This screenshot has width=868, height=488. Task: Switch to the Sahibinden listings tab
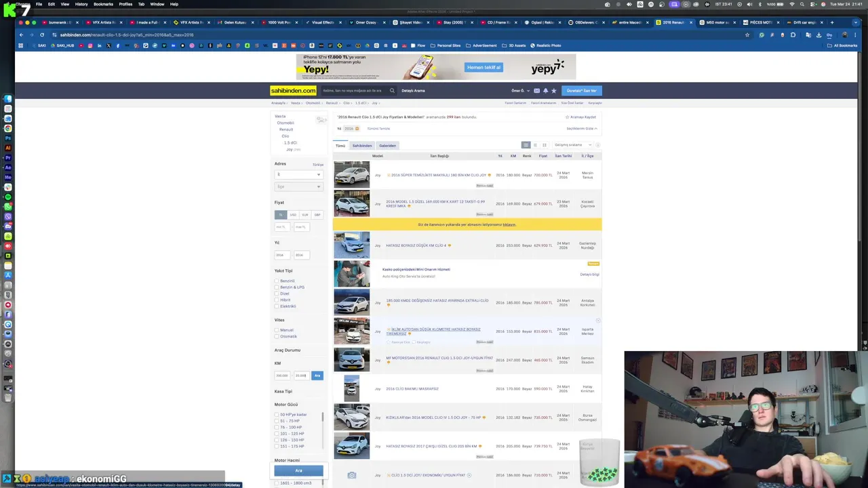click(x=362, y=145)
